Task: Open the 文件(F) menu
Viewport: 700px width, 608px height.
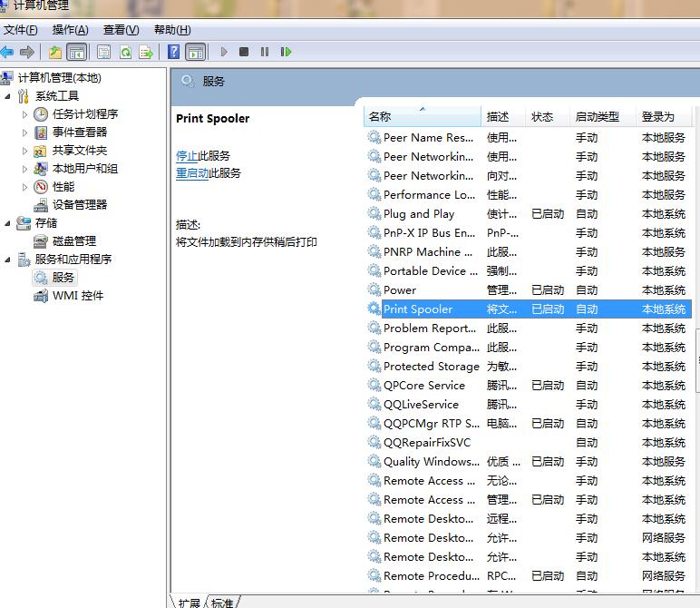Action: point(21,30)
